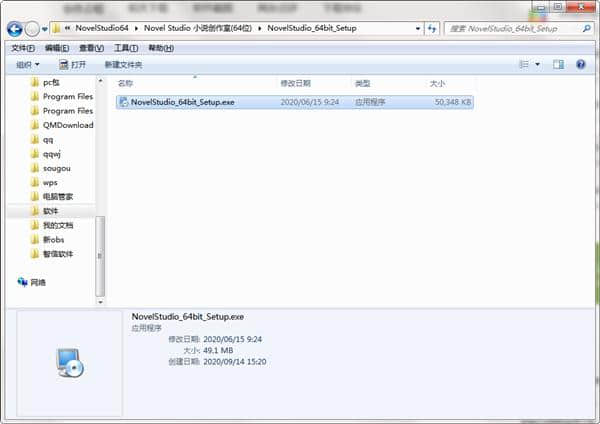The image size is (600, 424).
Task: Select NovelStudio64 in the address path
Action: 102,28
